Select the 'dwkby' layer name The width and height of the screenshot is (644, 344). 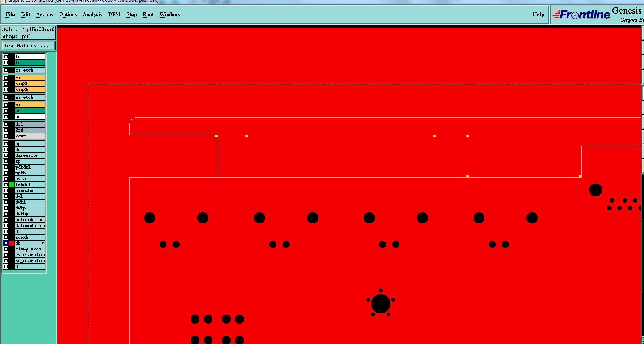point(30,214)
